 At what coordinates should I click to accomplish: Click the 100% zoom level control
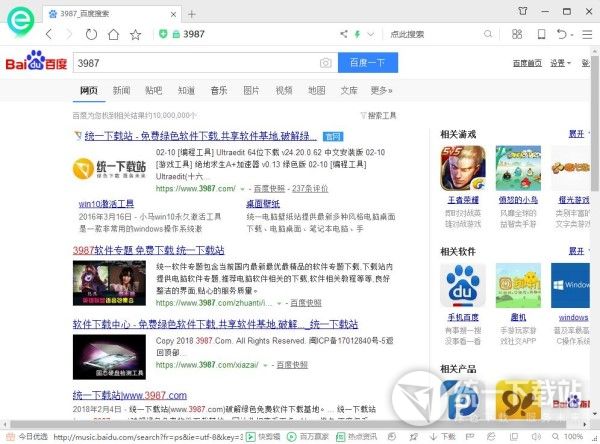pos(567,436)
